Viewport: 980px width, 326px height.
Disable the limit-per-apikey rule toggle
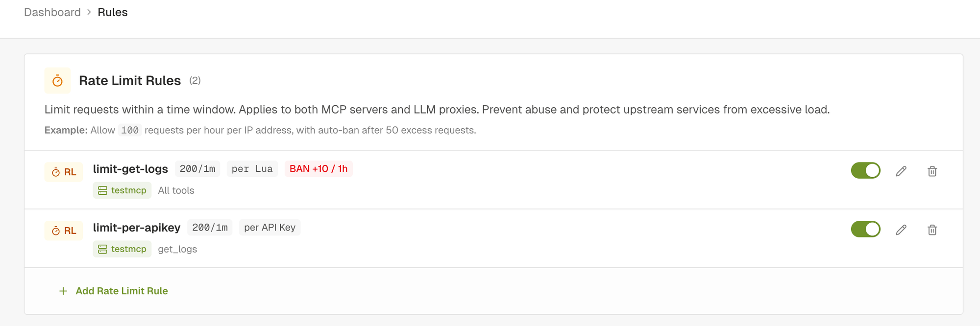click(x=865, y=229)
